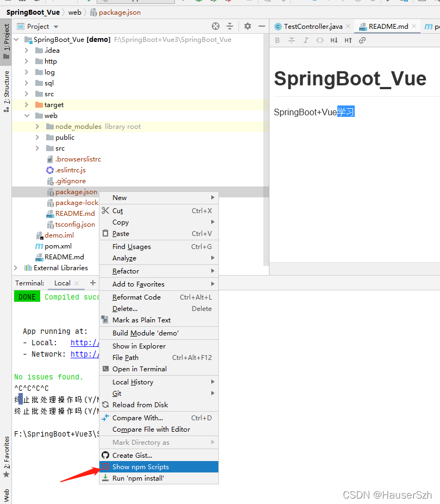Select Open in Terminal menu entry
440x504 pixels.
[x=159, y=369]
